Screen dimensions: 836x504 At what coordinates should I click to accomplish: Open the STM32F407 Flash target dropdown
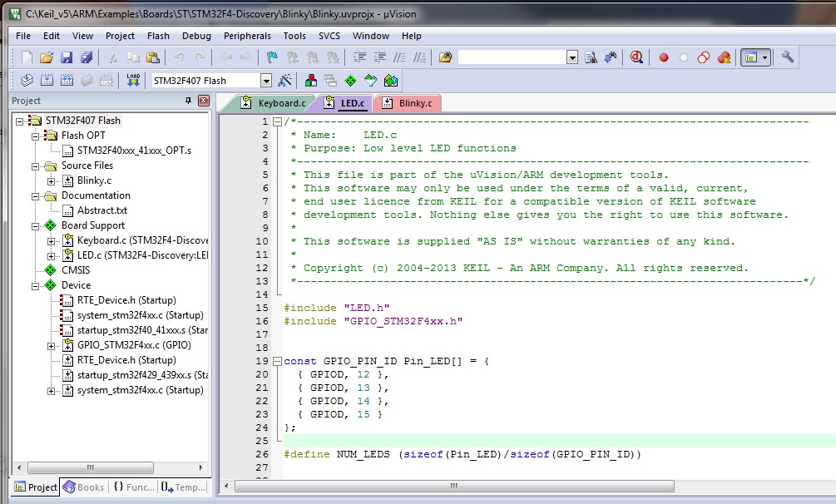tap(266, 81)
